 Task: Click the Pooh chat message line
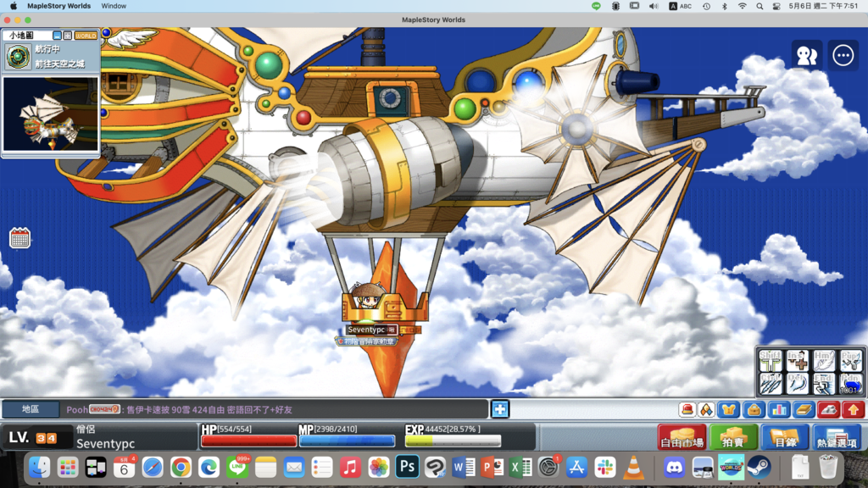(180, 410)
